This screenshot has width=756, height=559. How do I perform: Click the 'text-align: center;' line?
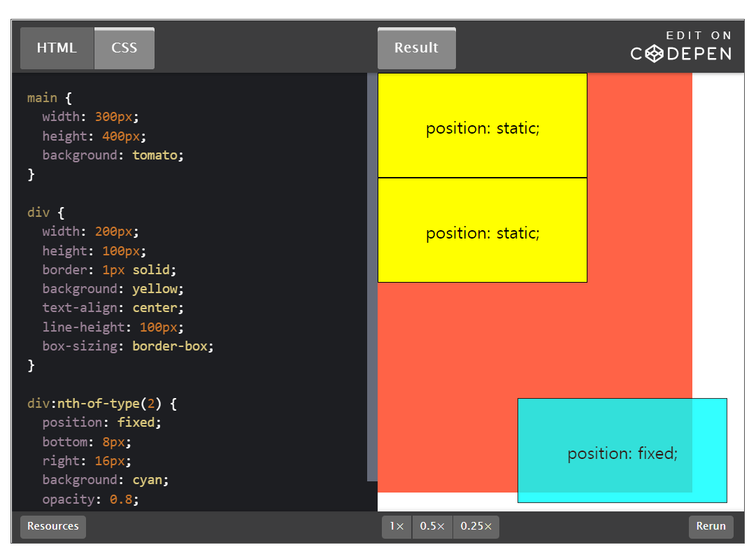pyautogui.click(x=113, y=308)
